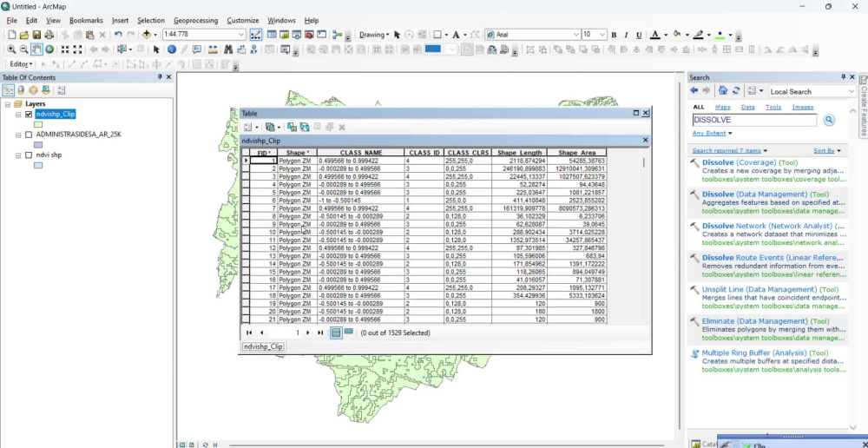Click the ndvi shp blue symbol swatch
Image resolution: width=868 pixels, height=448 pixels.
(x=38, y=165)
